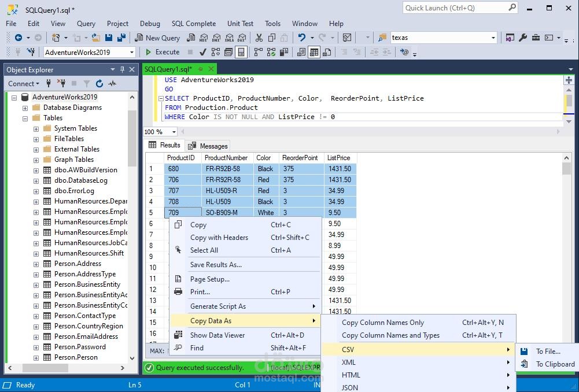Switch to the Messages tab
Viewport: 579px width, 392px height.
208,146
